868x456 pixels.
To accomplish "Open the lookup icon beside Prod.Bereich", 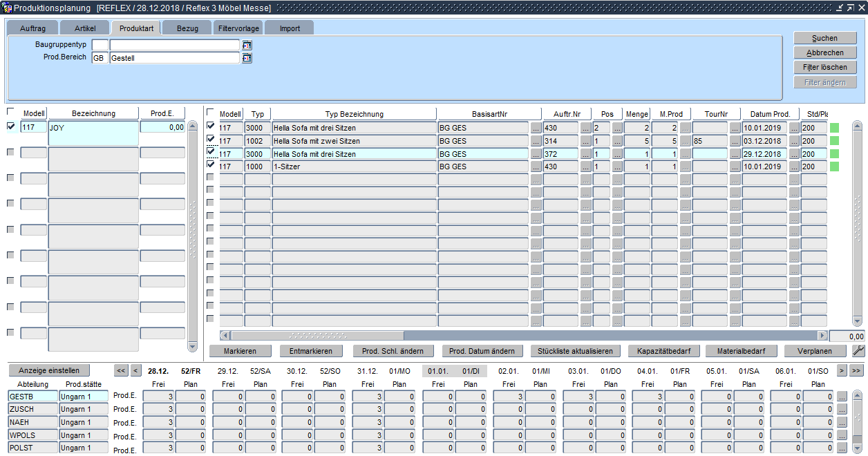I will coord(247,58).
